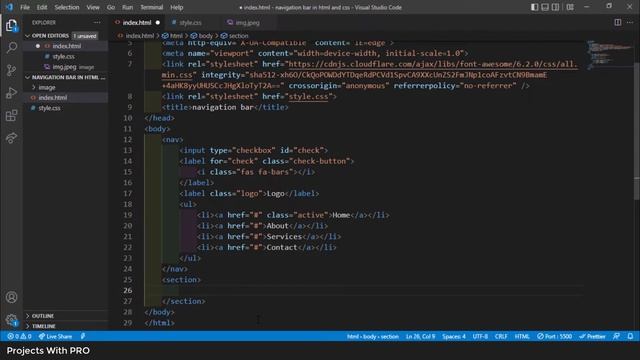Open the View menu
The image size is (640, 360).
pos(93,7)
